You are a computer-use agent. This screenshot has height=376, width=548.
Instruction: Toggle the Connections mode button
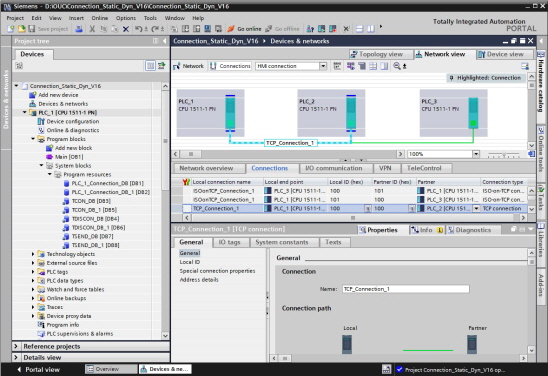click(230, 66)
